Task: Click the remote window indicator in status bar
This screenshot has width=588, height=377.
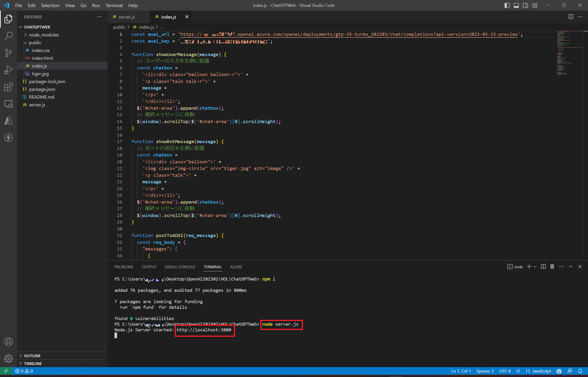Action: 6,371
